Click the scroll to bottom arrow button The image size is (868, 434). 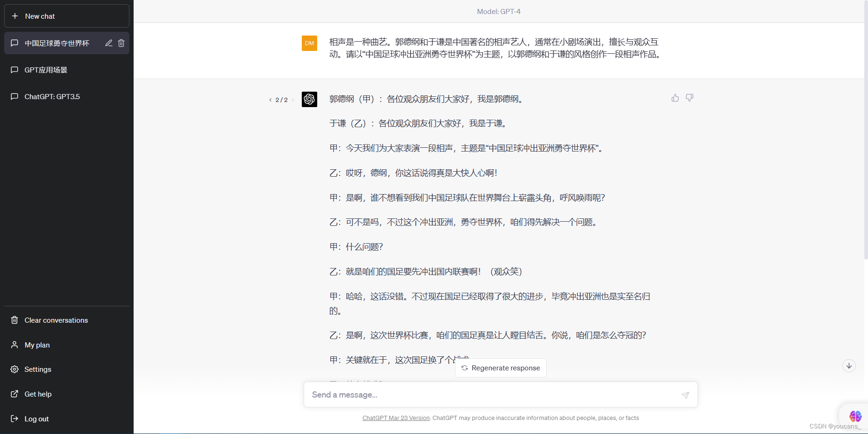click(x=849, y=366)
